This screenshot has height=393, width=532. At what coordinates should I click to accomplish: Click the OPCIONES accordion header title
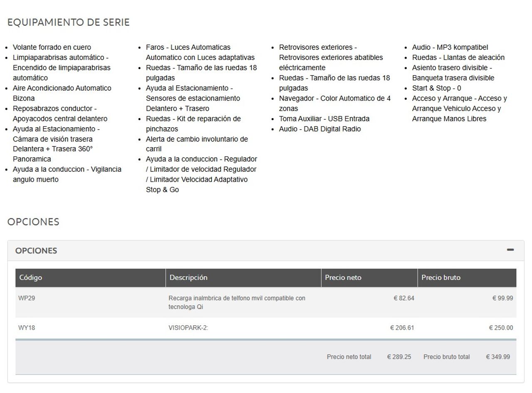[36, 251]
